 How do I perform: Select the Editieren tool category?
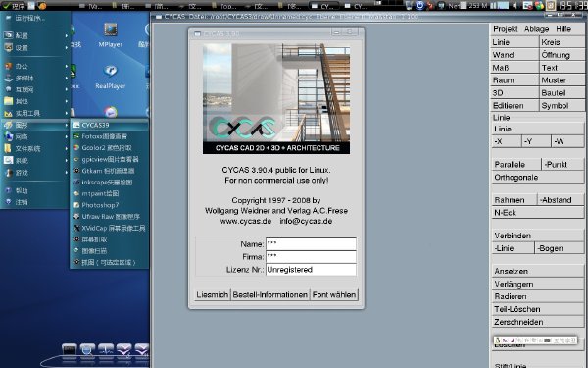tap(514, 106)
